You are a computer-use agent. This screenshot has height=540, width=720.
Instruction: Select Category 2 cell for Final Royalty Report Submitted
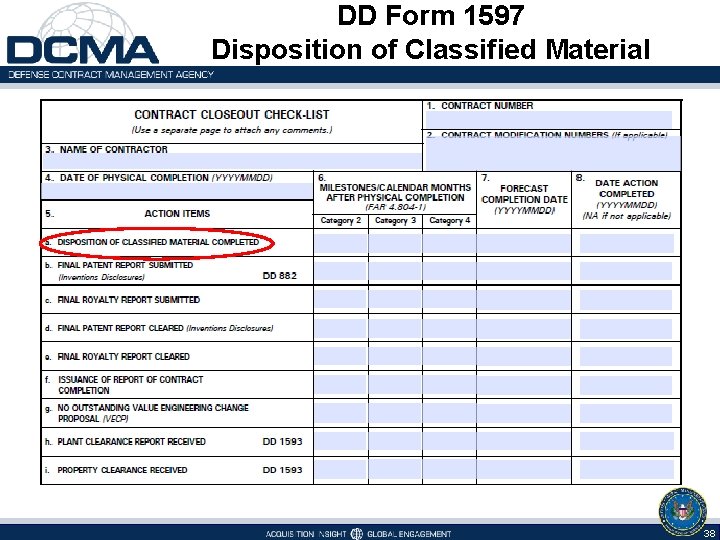click(340, 300)
